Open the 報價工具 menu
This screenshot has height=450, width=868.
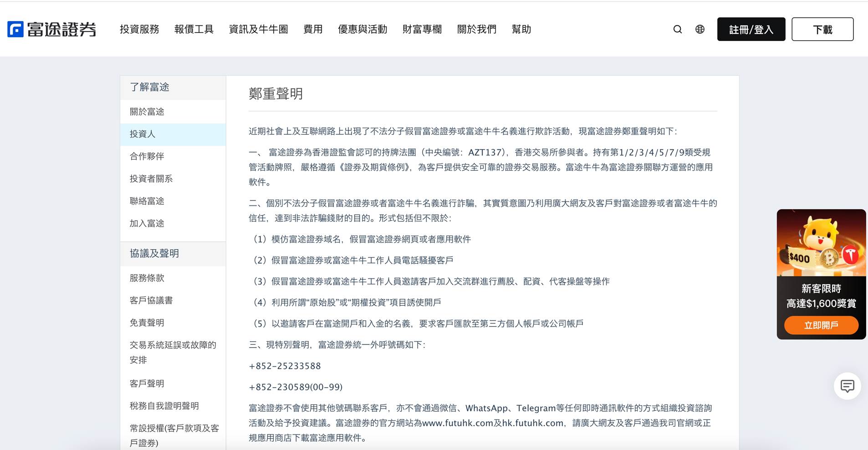click(x=194, y=29)
